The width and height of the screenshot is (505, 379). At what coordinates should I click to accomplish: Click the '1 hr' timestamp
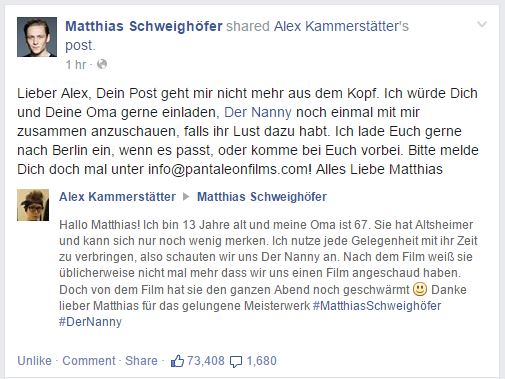point(76,64)
